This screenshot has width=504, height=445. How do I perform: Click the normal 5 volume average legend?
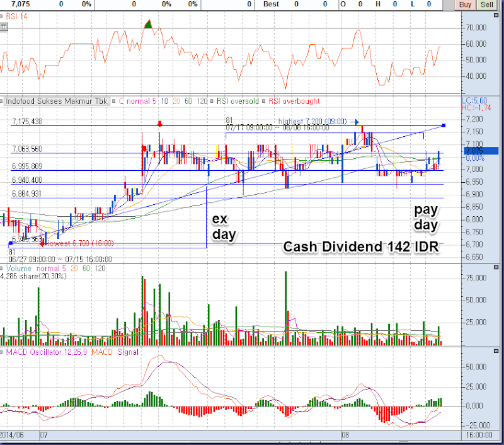[x=51, y=268]
